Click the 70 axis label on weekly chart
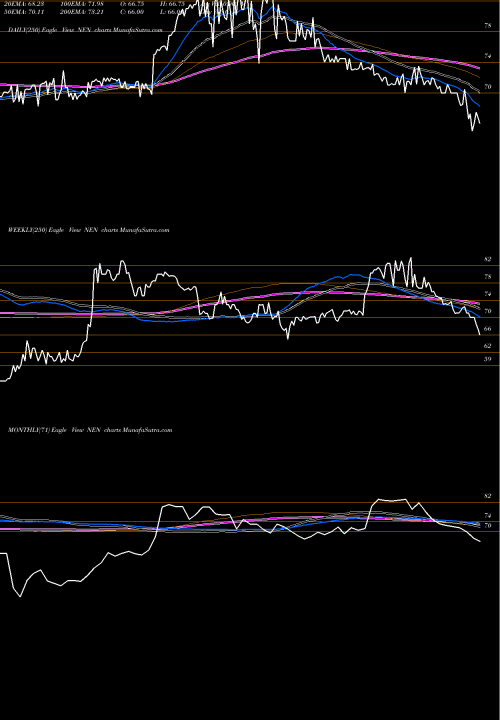This screenshot has width=500, height=720. pyautogui.click(x=488, y=311)
